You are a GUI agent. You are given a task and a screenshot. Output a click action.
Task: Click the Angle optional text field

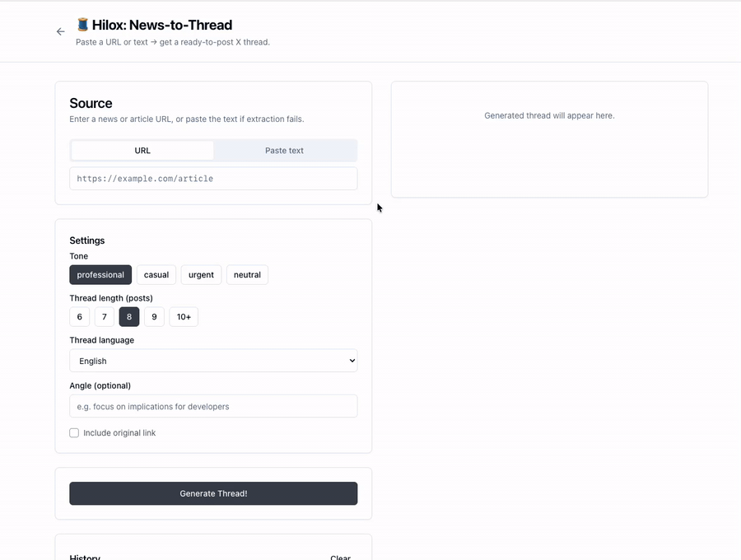tap(212, 406)
